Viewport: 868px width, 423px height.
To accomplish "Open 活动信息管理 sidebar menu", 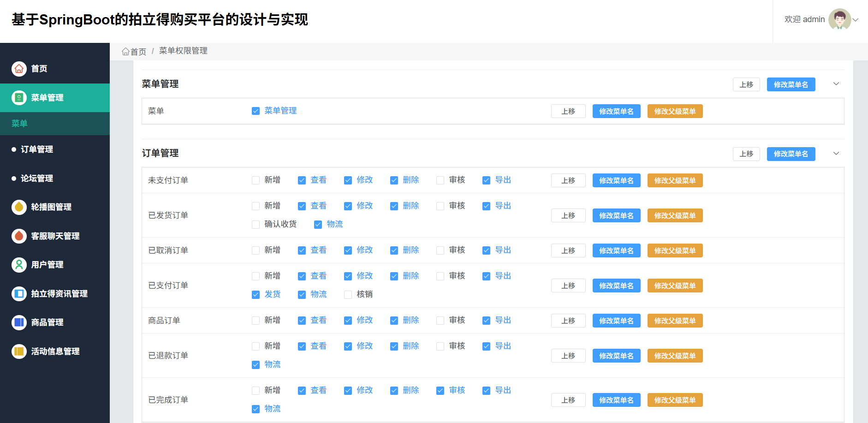I will click(55, 352).
